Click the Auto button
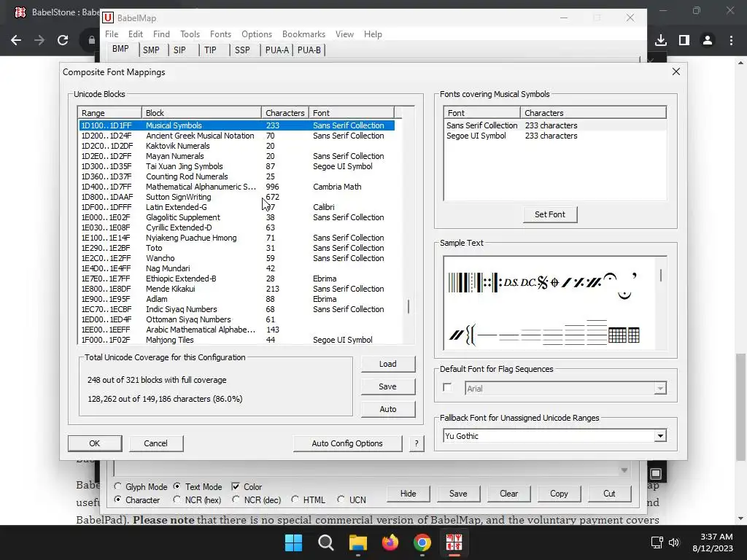 coord(388,409)
